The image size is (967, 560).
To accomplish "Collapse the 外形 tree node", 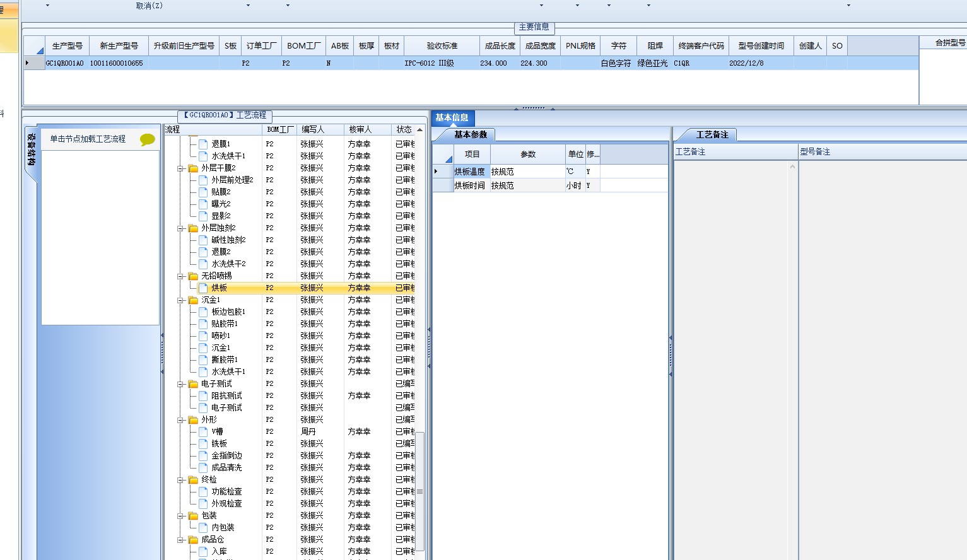I will pyautogui.click(x=180, y=420).
